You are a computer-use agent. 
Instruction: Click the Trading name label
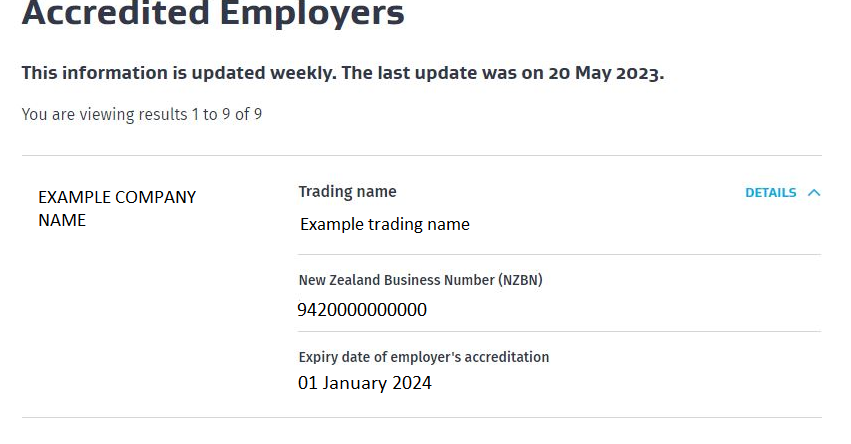pyautogui.click(x=347, y=191)
